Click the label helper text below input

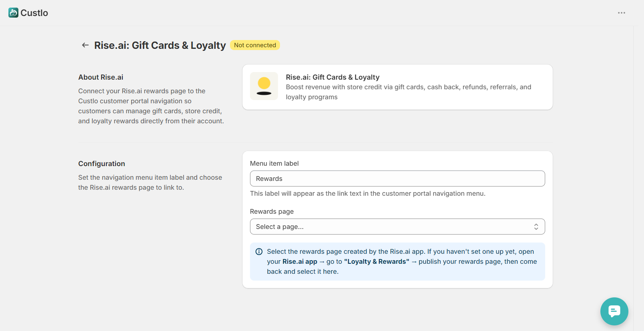point(368,193)
